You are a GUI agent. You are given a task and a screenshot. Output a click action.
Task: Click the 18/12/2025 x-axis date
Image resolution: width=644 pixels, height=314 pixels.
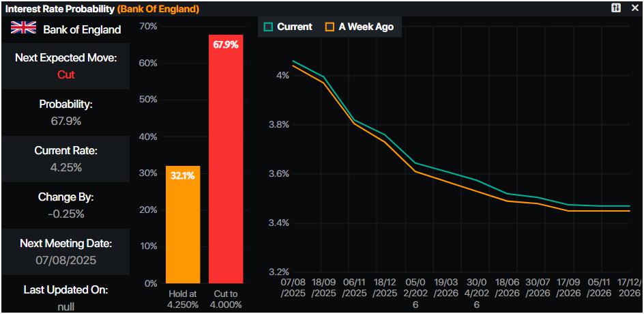pyautogui.click(x=385, y=288)
